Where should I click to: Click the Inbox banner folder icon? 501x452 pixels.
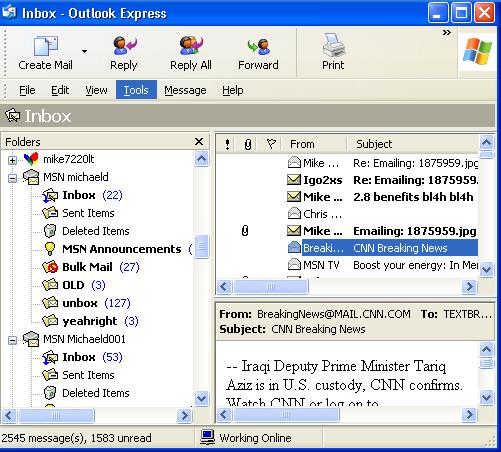tap(13, 116)
